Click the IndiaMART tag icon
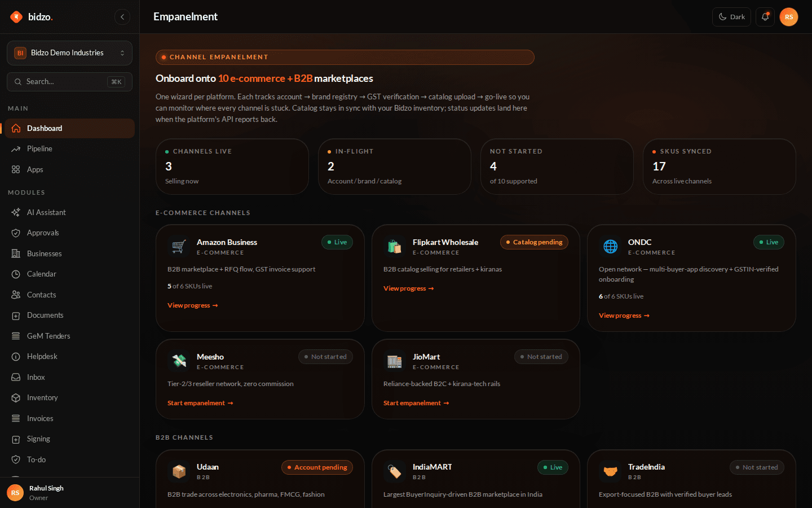Viewport: 812px width, 508px height. click(395, 471)
